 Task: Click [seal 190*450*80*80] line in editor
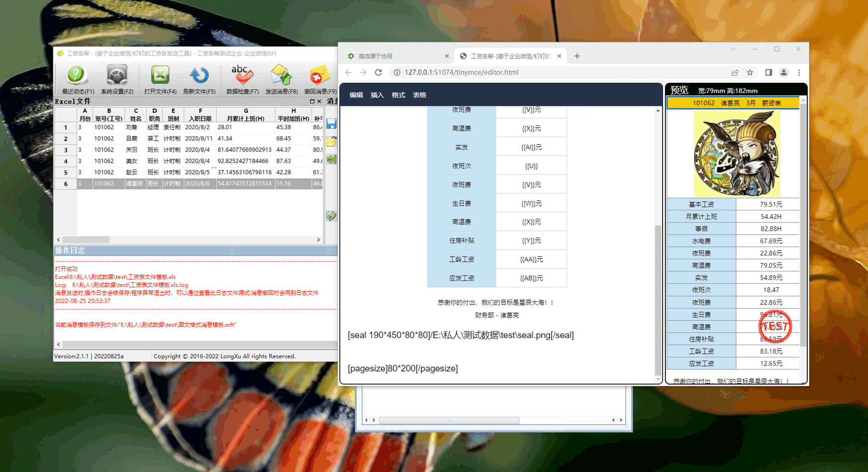(461, 335)
